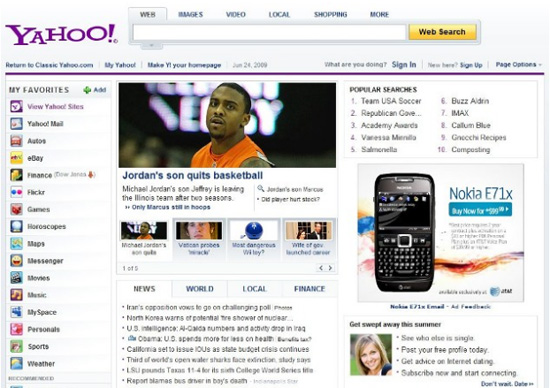Go to previous featured story arrow
Image resolution: width=550 pixels, height=388 pixels.
point(321,268)
